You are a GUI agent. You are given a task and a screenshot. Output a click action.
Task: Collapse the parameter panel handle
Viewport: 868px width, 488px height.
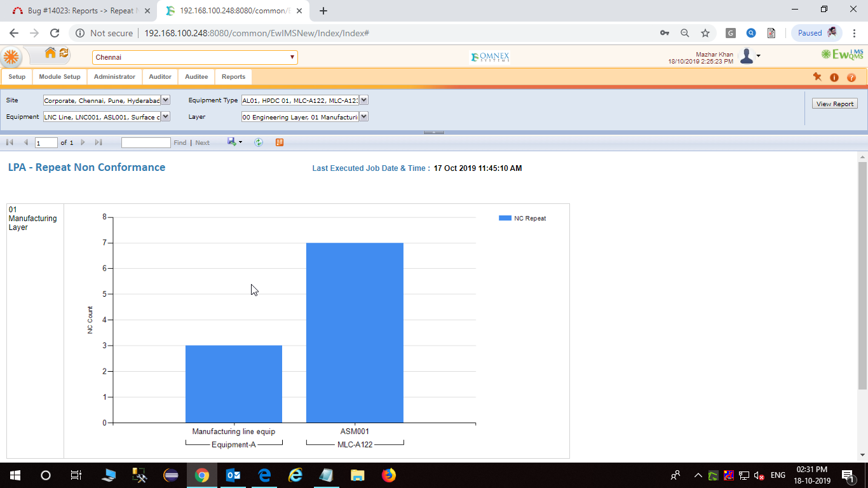[434, 132]
